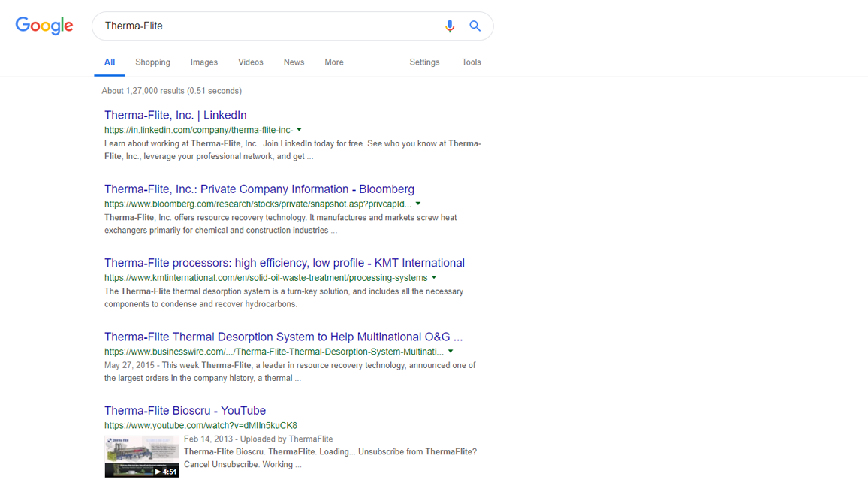Open search Settings

424,62
